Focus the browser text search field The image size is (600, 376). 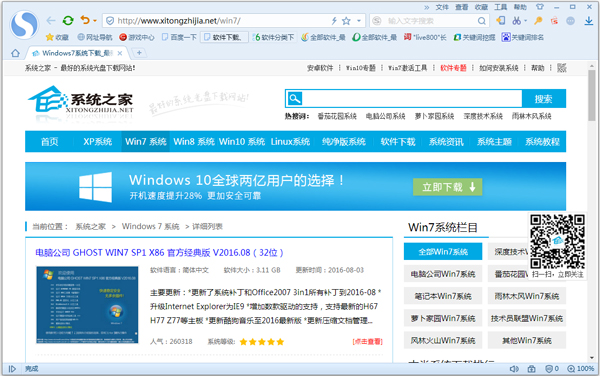430,21
